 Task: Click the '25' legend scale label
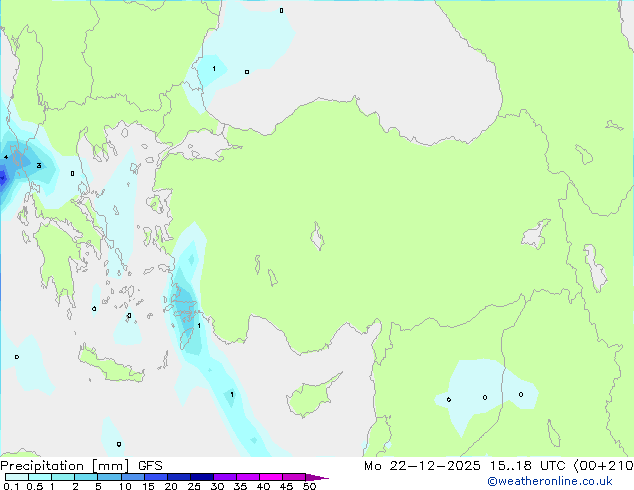[x=194, y=486]
